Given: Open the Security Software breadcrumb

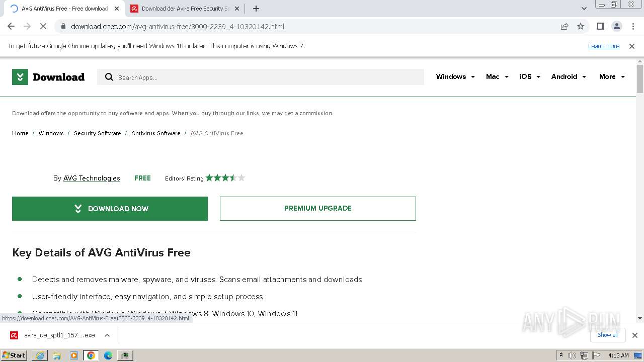Looking at the screenshot, I should point(97,133).
